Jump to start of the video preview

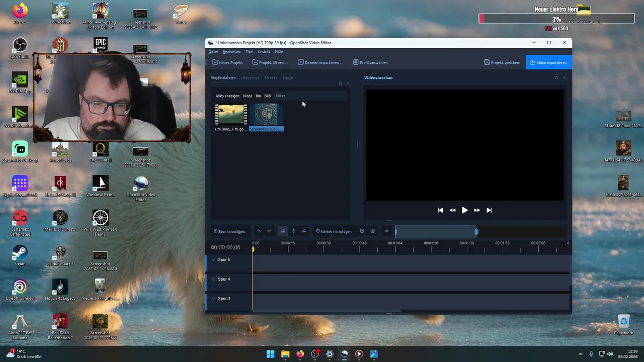(440, 210)
